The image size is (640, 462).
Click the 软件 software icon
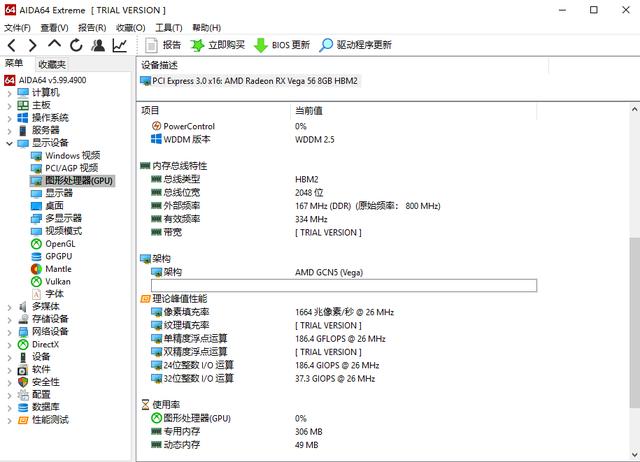[x=23, y=370]
